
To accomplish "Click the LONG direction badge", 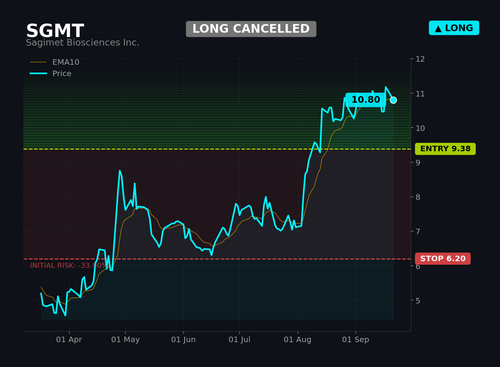I will click(454, 28).
